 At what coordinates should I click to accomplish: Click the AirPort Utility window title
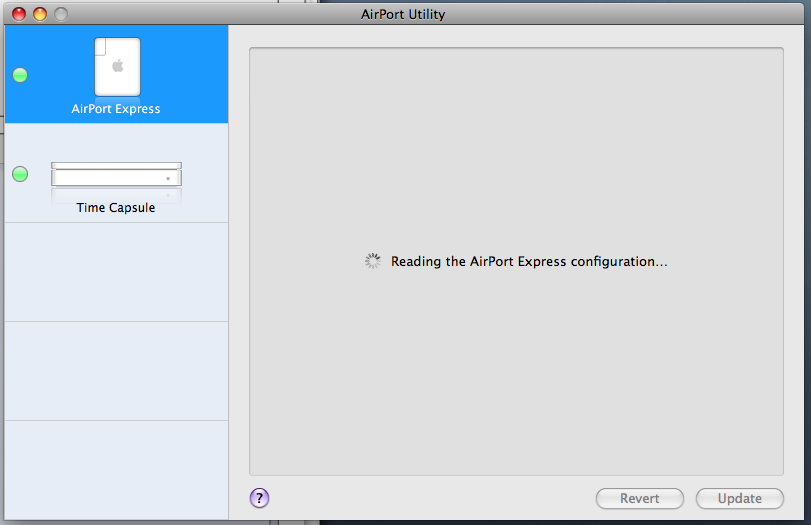click(x=403, y=14)
